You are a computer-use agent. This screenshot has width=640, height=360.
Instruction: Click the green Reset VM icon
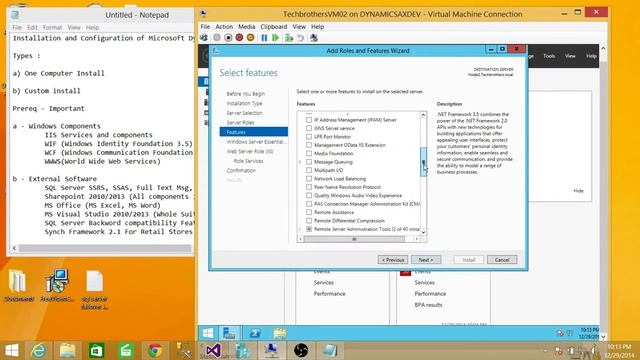tap(276, 38)
